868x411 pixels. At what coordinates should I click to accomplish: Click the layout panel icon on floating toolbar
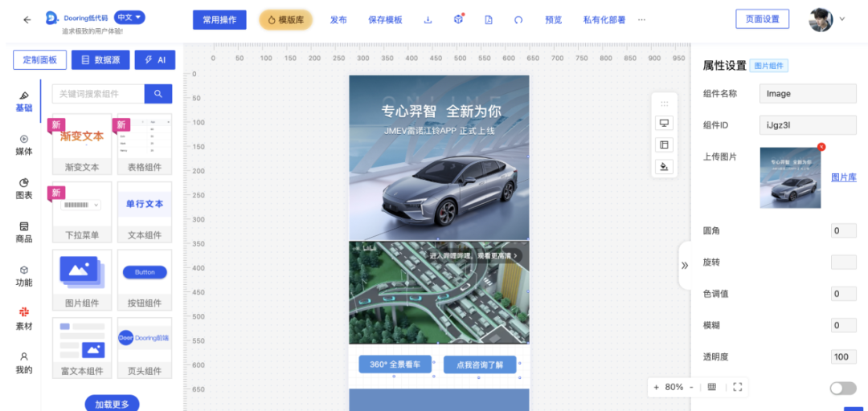[665, 145]
